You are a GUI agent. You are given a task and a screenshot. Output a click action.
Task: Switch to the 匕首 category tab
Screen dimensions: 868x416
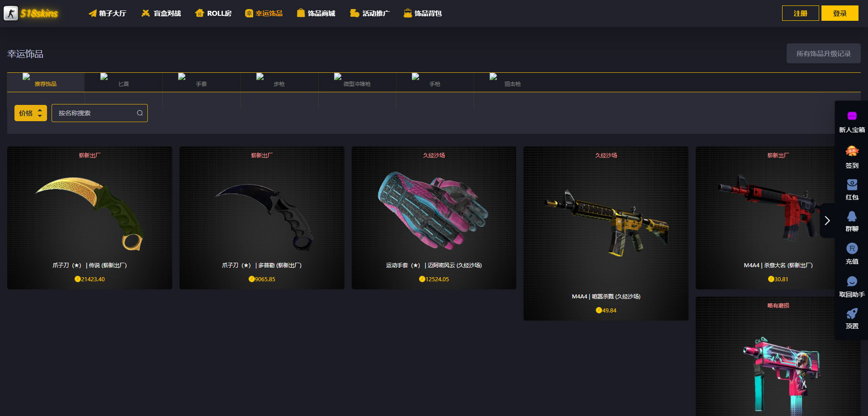123,83
